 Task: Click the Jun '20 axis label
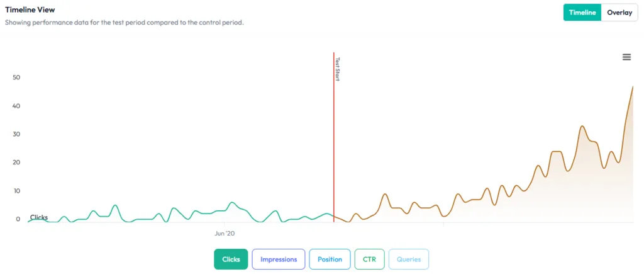pos(225,233)
